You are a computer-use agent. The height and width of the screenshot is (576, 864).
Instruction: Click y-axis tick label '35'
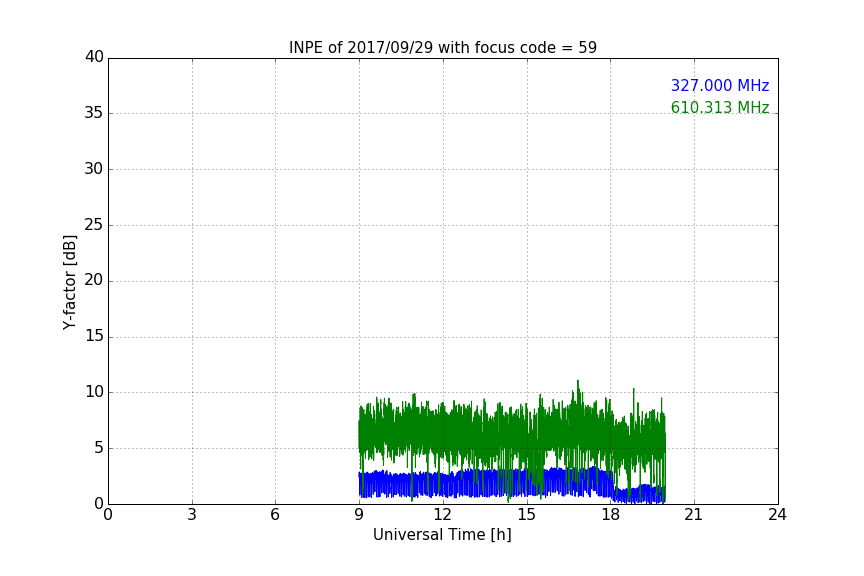pyautogui.click(x=94, y=113)
